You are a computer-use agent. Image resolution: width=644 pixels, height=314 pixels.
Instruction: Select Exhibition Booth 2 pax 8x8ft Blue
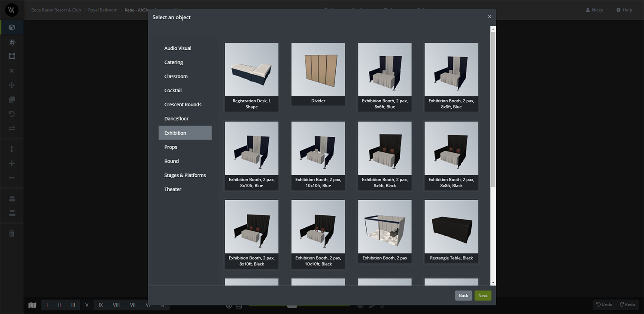click(451, 77)
